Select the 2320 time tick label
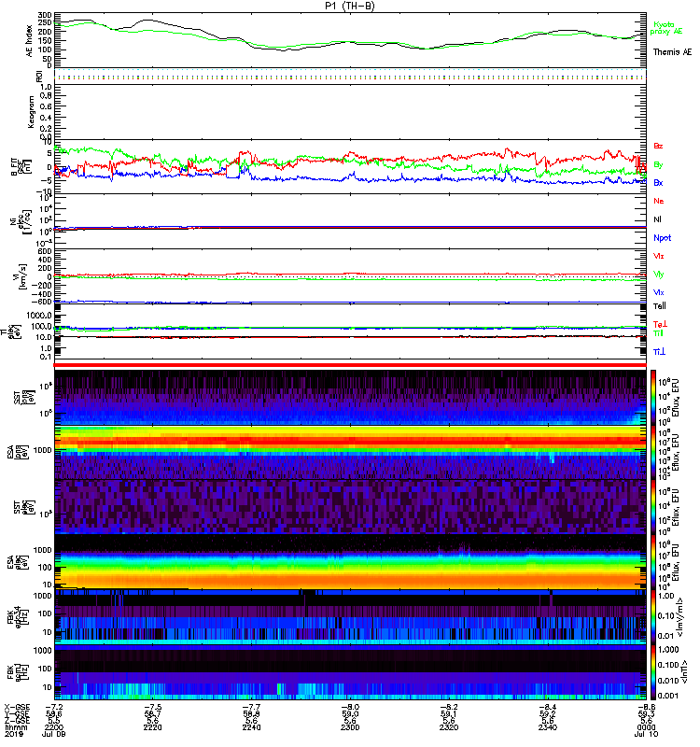Screen dimensions: 700x747 coord(449,727)
